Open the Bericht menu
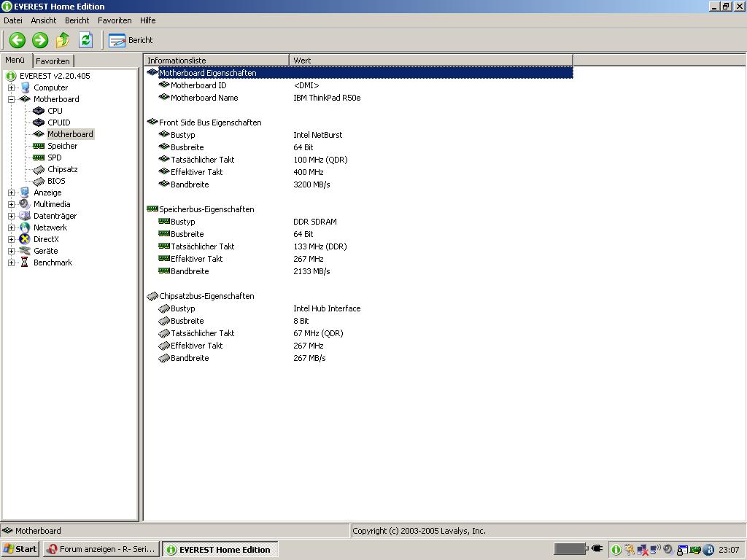Viewport: 747px width, 560px height. [77, 20]
